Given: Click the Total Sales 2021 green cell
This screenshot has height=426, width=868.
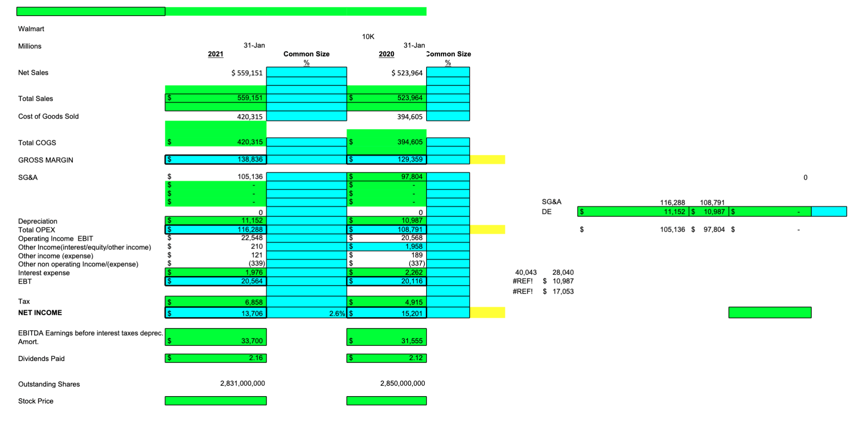Looking at the screenshot, I should coord(215,98).
